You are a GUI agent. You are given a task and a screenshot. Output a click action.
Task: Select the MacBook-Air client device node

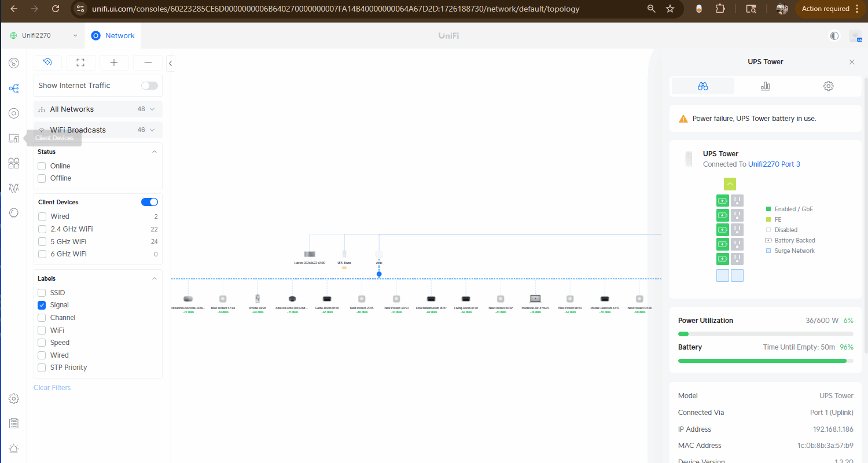click(x=535, y=299)
